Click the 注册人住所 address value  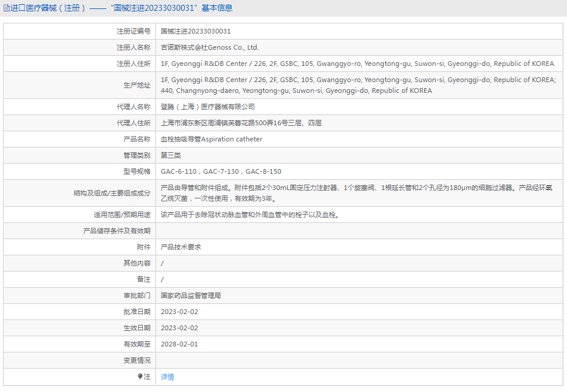pos(357,64)
